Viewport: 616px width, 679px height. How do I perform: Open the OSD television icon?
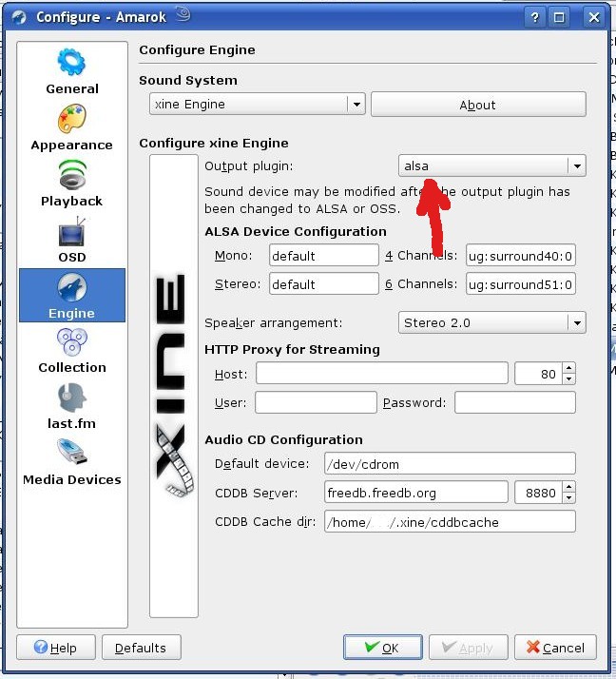click(72, 232)
